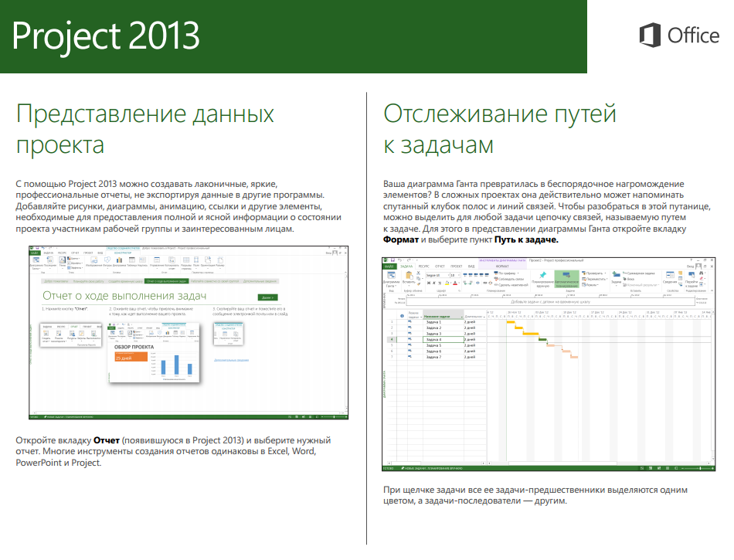Screen dimensions: 734x560
Task: Switch to the РЕСУРС tab in the Gantt screenshot
Action: tap(423, 266)
